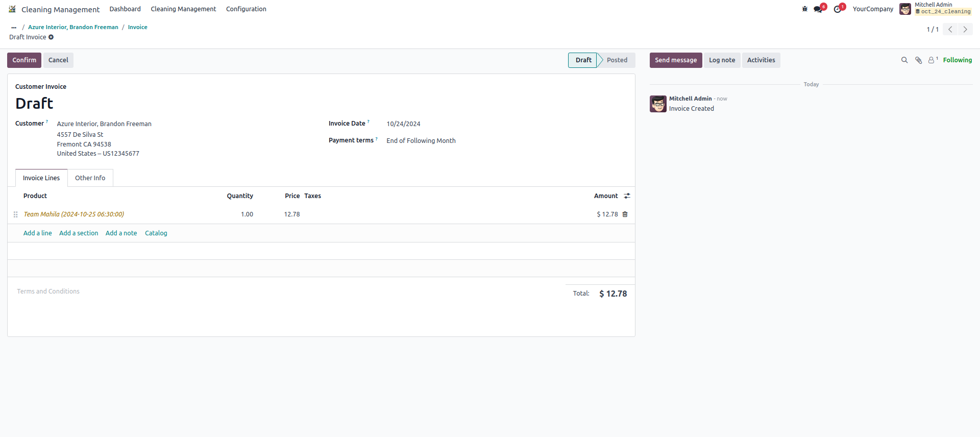Open optional columns adjuster in Amount header

[x=627, y=196]
